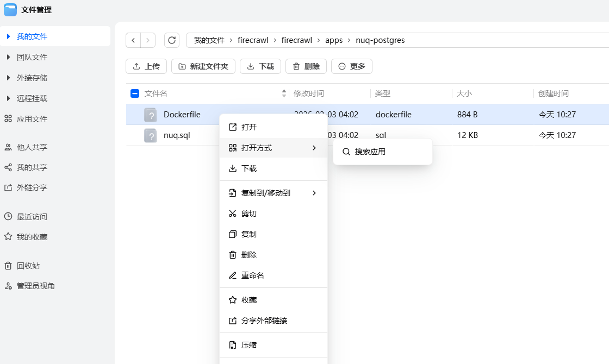Image resolution: width=609 pixels, height=364 pixels.
Task: Click the 上传 button
Action: click(x=146, y=66)
